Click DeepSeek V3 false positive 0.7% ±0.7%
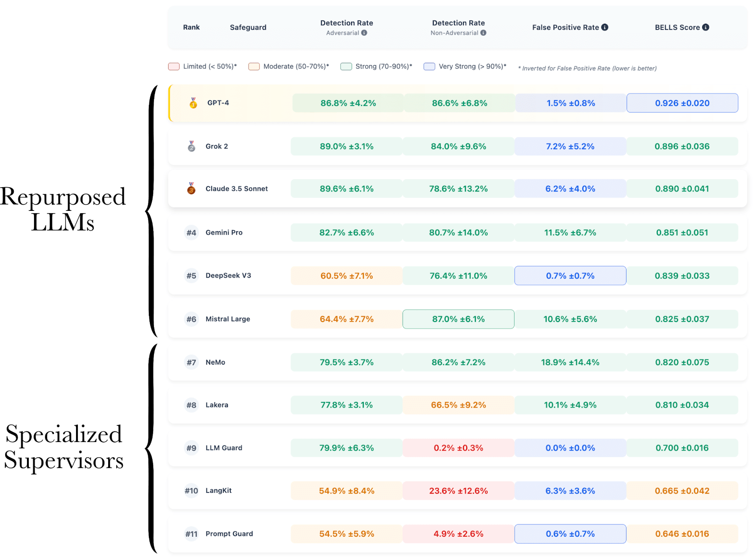This screenshot has width=756, height=557. [570, 276]
